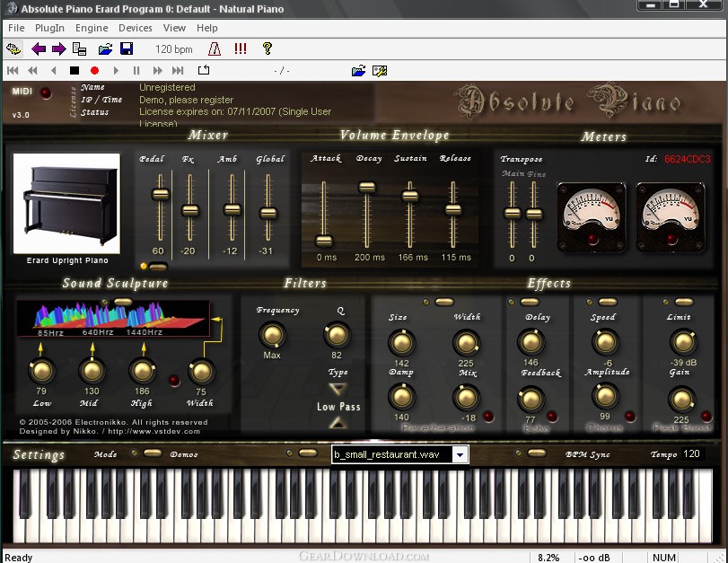Viewport: 728px width, 563px height.
Task: Toggle the metronome icon
Action: click(215, 48)
